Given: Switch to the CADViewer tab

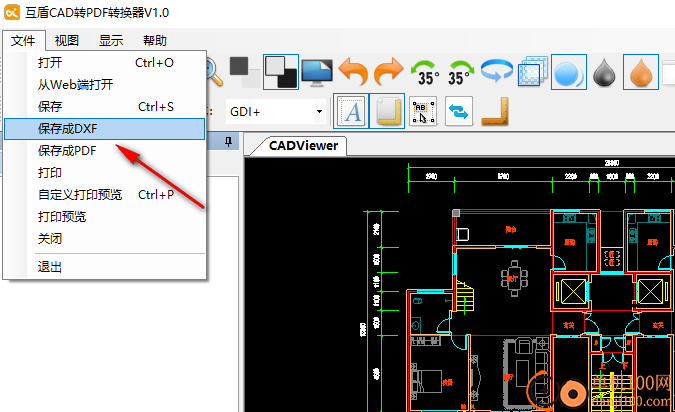Looking at the screenshot, I should (x=303, y=146).
